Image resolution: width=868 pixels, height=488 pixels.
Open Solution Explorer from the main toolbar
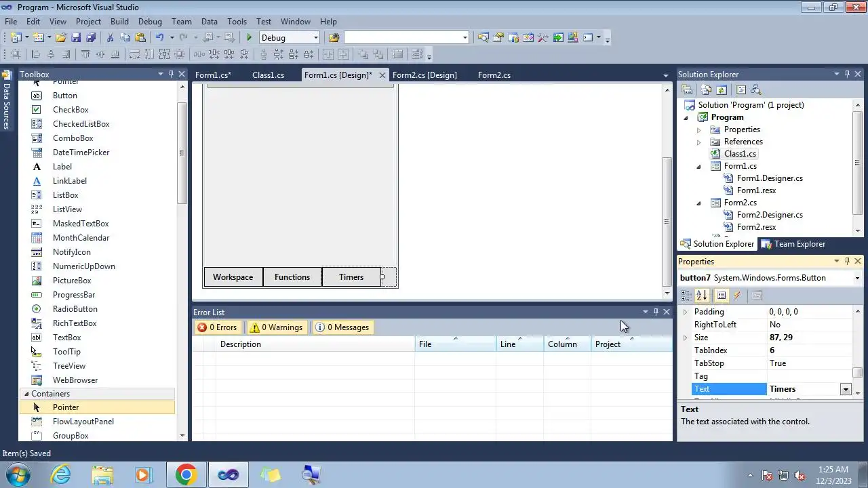click(483, 37)
